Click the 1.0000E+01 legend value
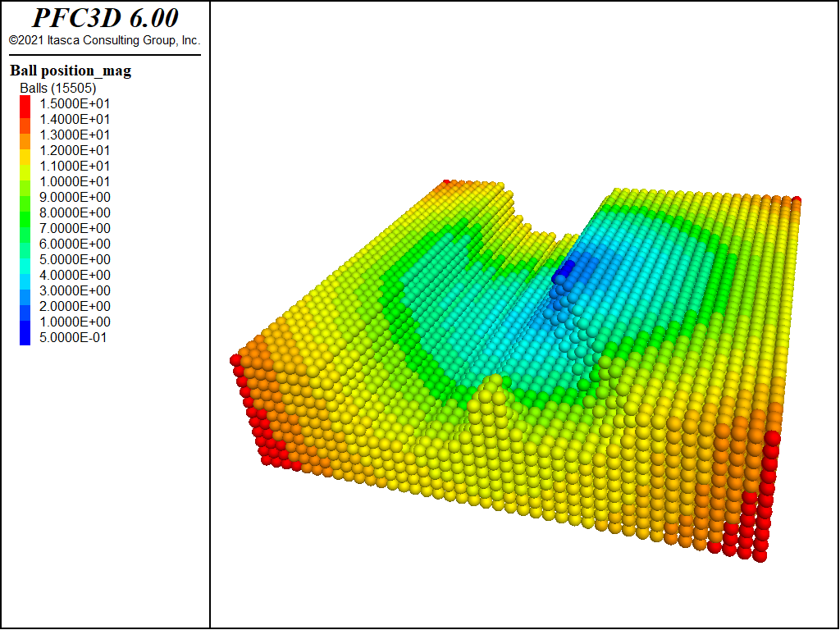The height and width of the screenshot is (630, 840). [75, 181]
